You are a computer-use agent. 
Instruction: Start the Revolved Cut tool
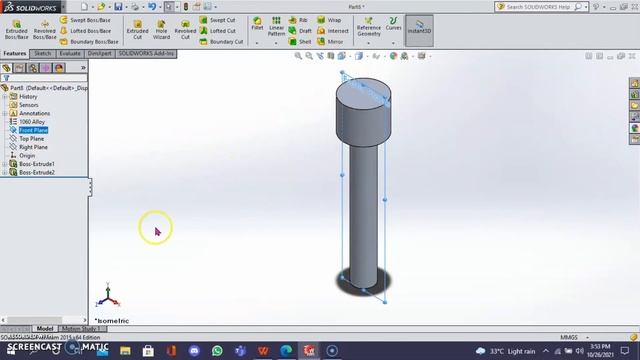pyautogui.click(x=185, y=29)
